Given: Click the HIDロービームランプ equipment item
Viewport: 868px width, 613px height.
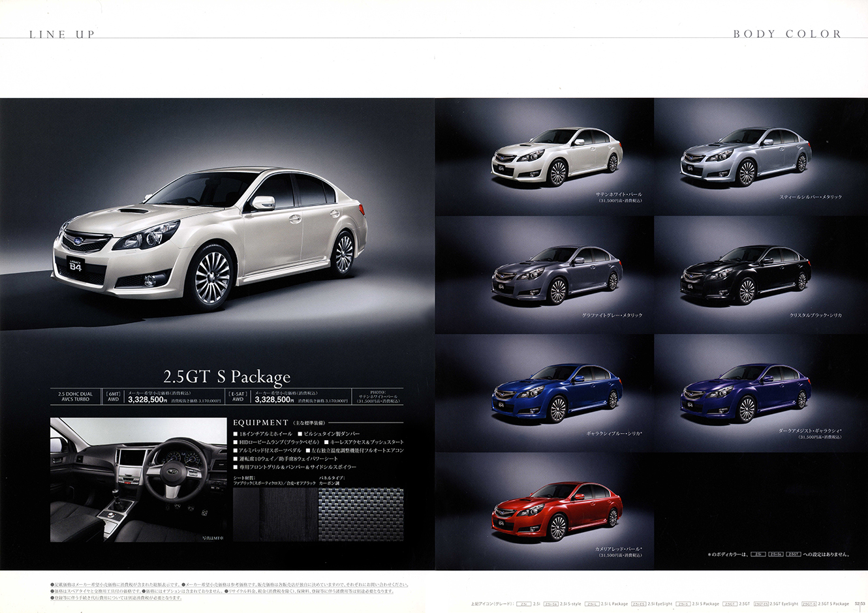Looking at the screenshot, I should point(276,442).
